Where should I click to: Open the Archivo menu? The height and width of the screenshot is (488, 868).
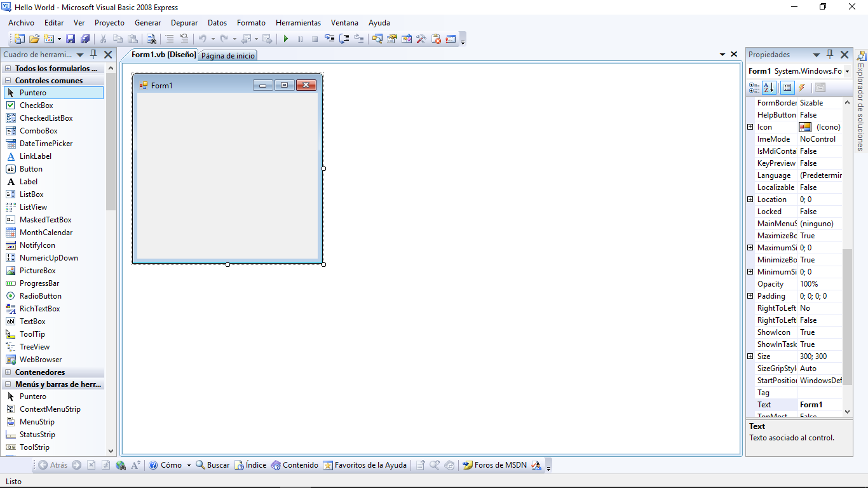(x=22, y=23)
